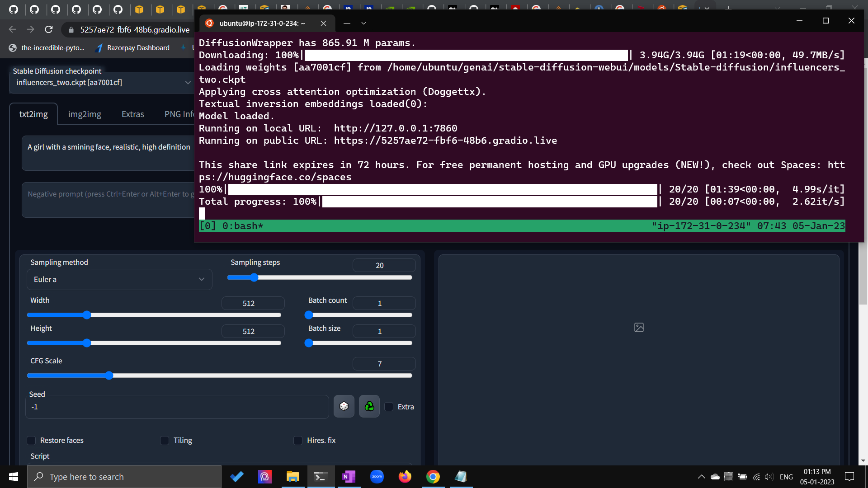Click the taskbar clock showing 01:13 PM
Image resolution: width=868 pixels, height=488 pixels.
tap(817, 477)
